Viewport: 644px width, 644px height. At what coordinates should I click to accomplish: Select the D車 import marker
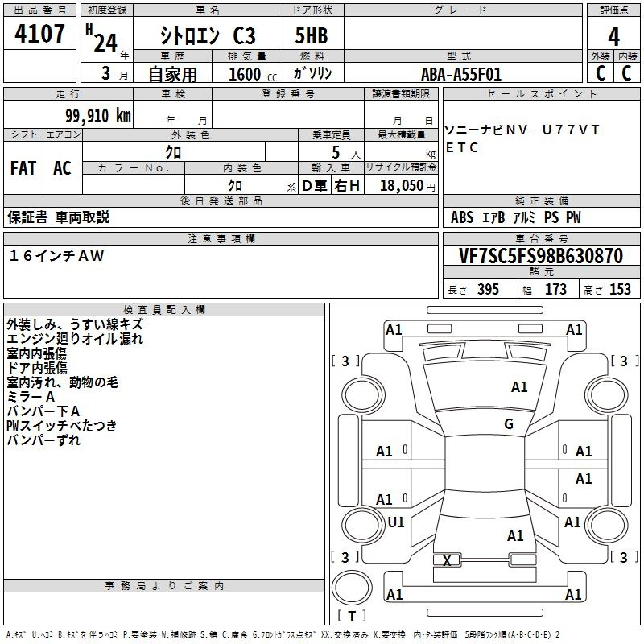click(x=315, y=186)
